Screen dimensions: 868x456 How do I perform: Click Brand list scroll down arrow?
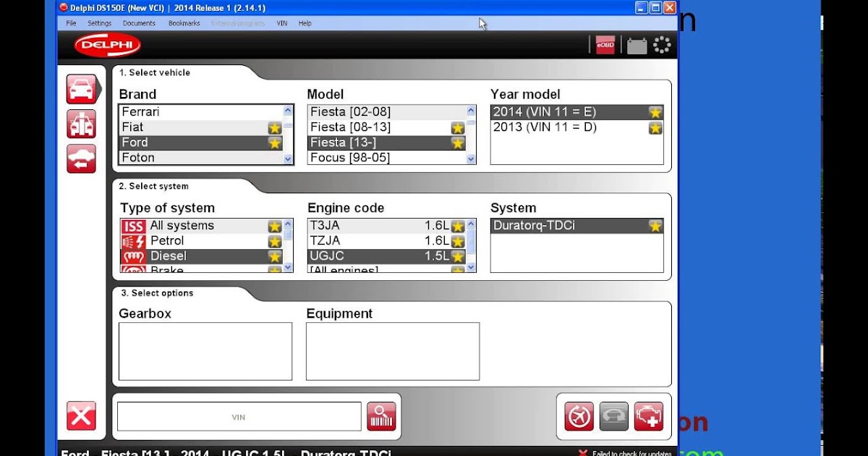pos(288,159)
